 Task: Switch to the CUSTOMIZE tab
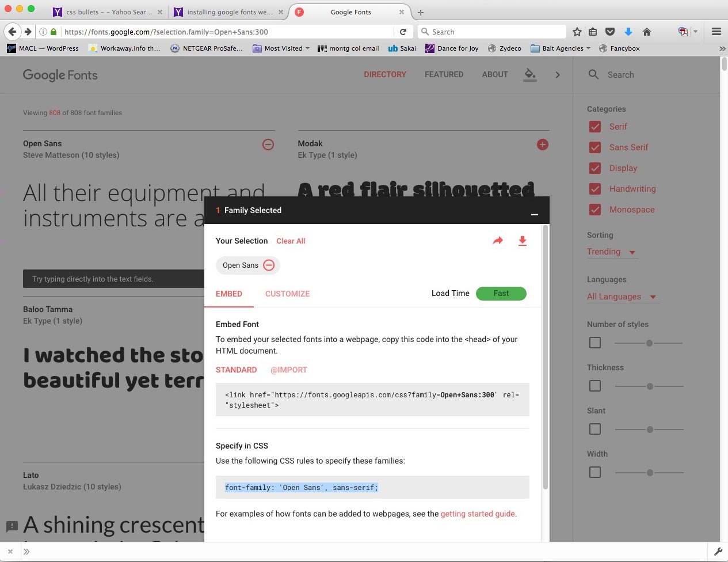tap(288, 294)
